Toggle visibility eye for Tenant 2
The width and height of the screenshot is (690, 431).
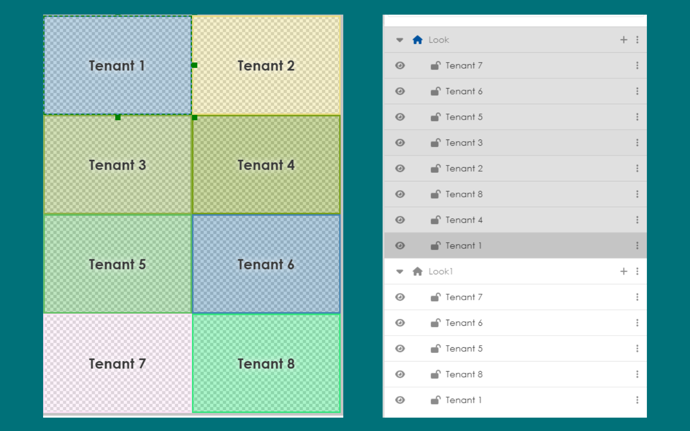(x=400, y=169)
